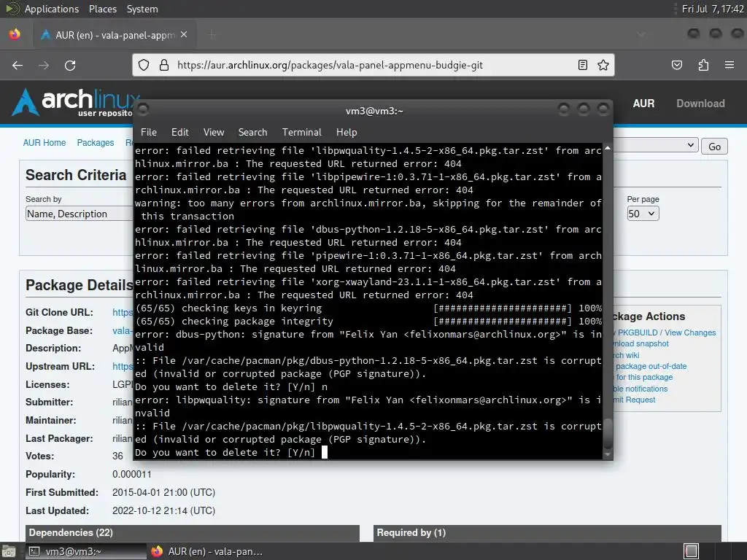This screenshot has width=747, height=560.
Task: Click the terminal scrollbar up arrow
Action: point(608,149)
